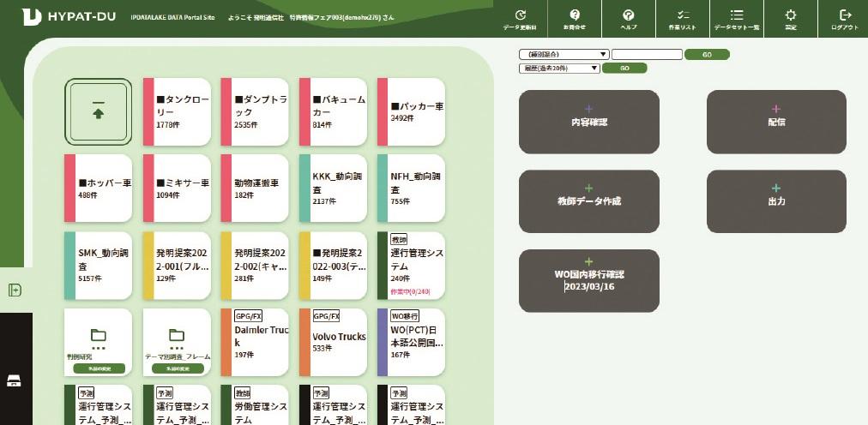The width and height of the screenshot is (868, 425).
Task: Open the データ更新日 refresh icon
Action: click(520, 15)
